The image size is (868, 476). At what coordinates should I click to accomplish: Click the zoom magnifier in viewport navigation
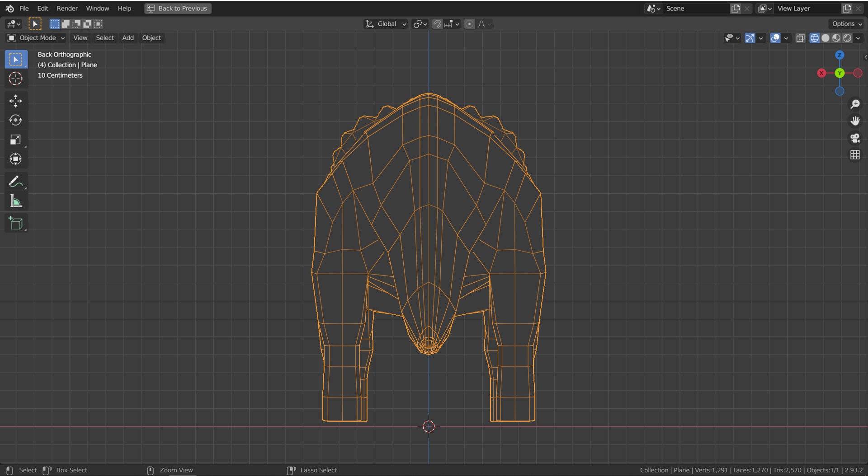854,104
